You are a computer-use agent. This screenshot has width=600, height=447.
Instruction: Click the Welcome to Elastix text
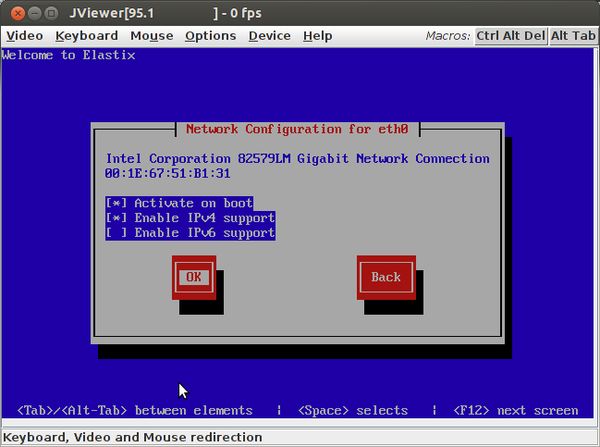[68, 55]
